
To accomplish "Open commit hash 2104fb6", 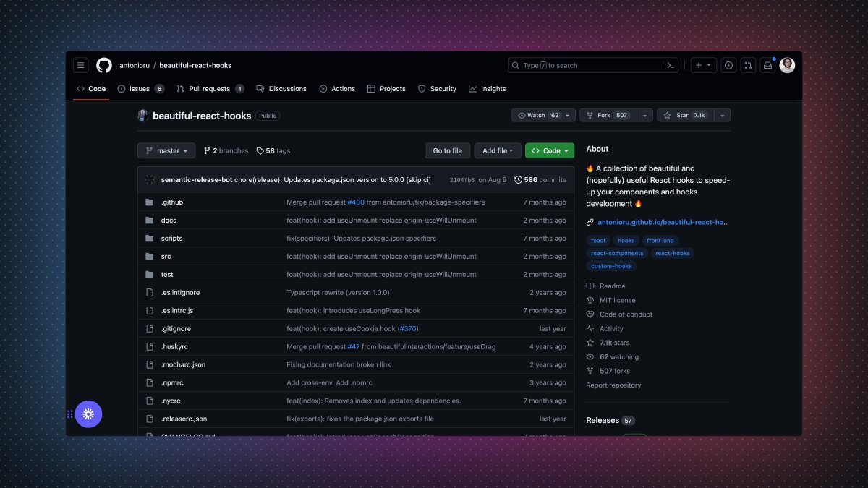I will click(462, 180).
